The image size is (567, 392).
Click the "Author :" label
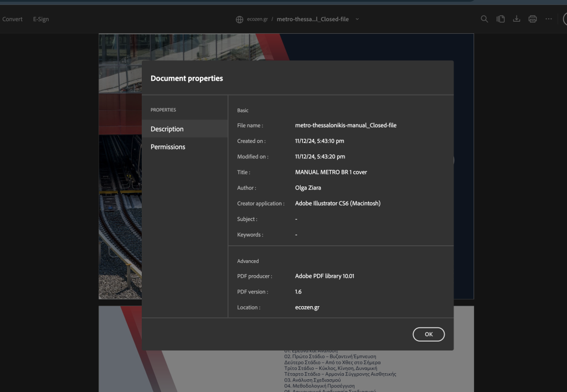pyautogui.click(x=246, y=188)
